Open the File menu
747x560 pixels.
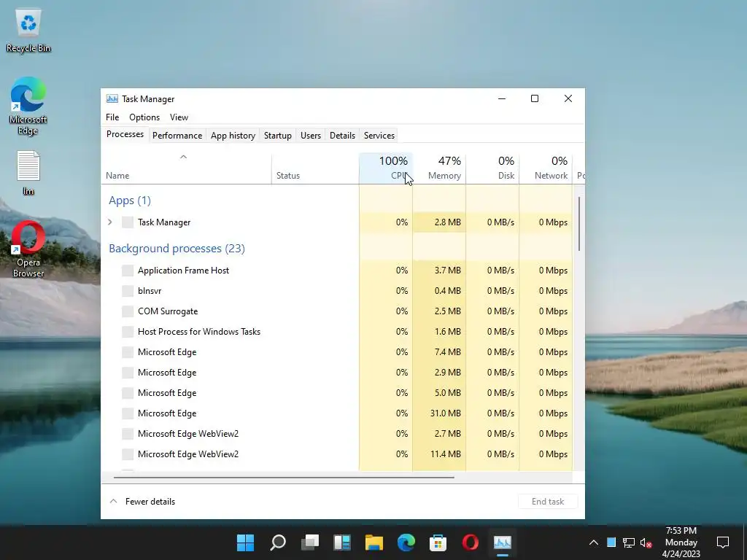point(112,117)
